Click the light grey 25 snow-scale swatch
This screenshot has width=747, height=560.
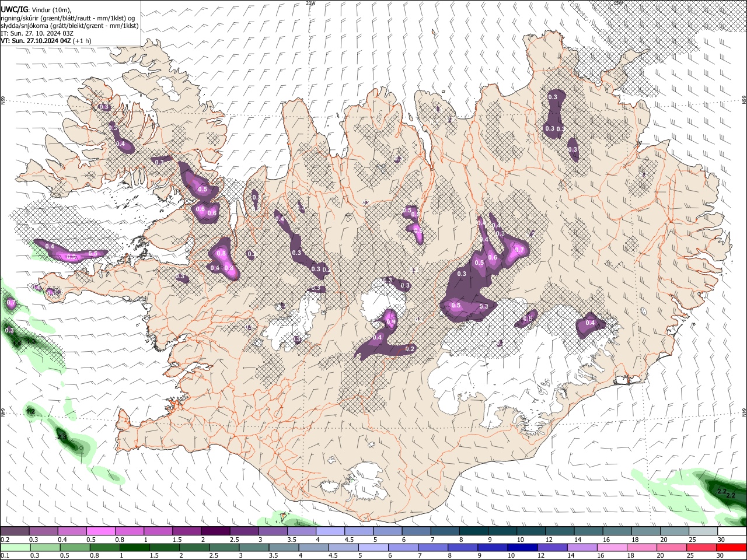click(703, 531)
